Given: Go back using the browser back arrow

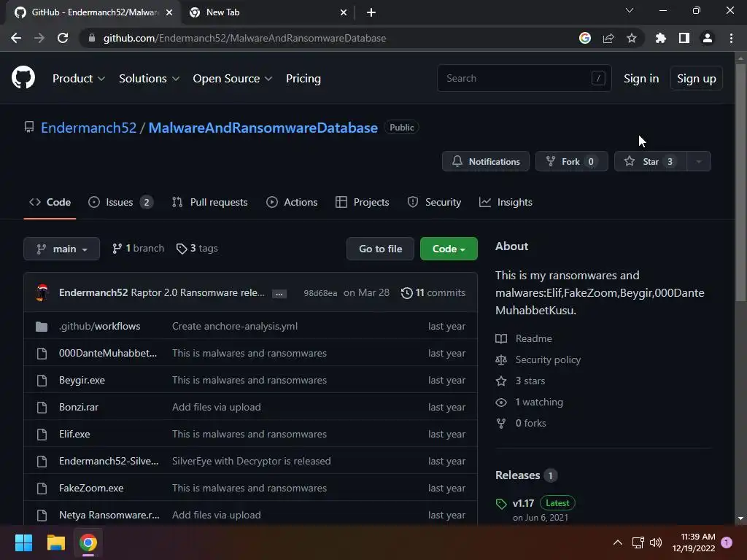Looking at the screenshot, I should tap(16, 38).
